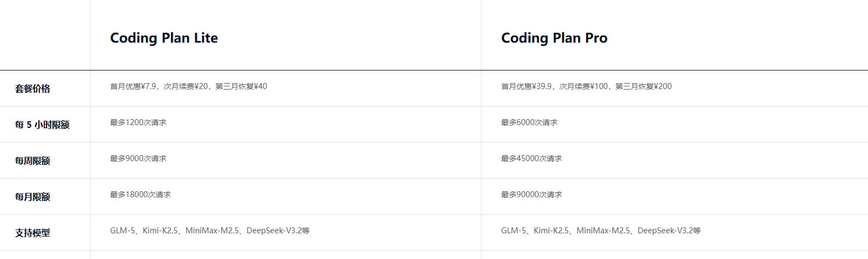Click the 每月限额 row label

point(33,197)
